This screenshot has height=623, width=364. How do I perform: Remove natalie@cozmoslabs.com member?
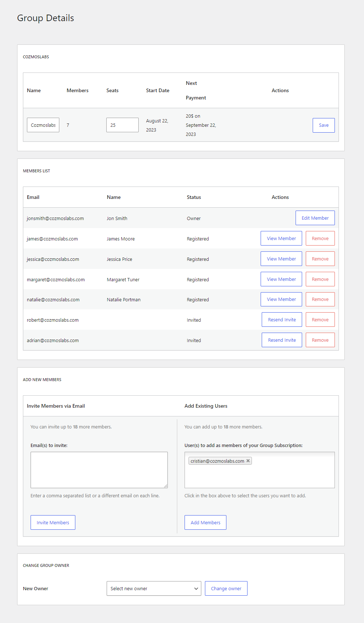pos(320,299)
